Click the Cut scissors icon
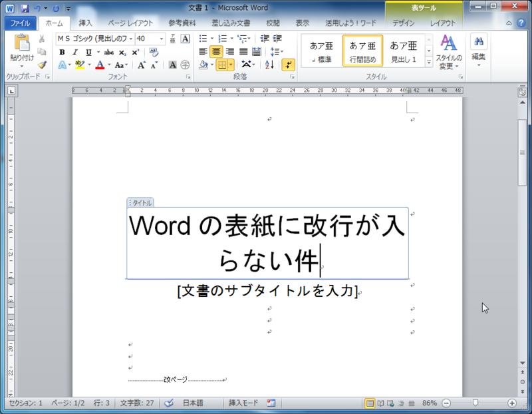Screen dimensions: 532x414 (x=42, y=39)
